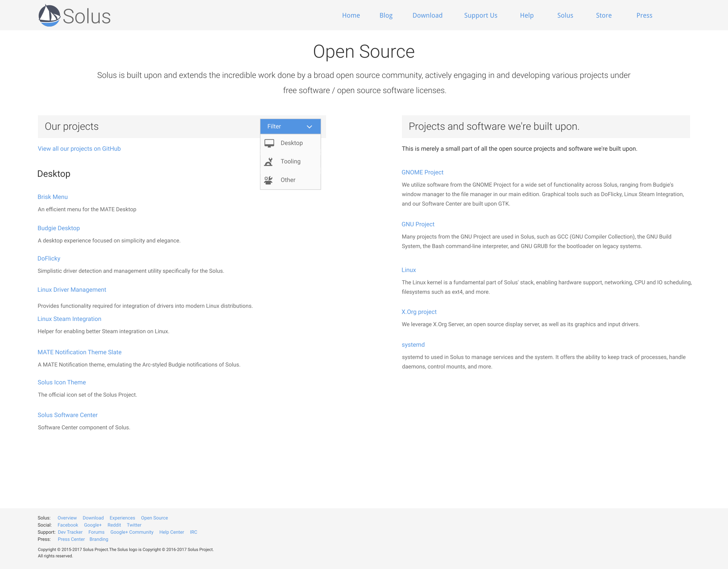Open the Press navigation item
The height and width of the screenshot is (569, 728).
pos(644,16)
